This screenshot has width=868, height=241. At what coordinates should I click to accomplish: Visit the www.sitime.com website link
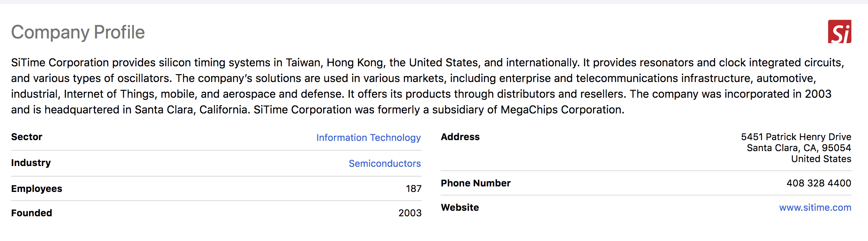[815, 208]
